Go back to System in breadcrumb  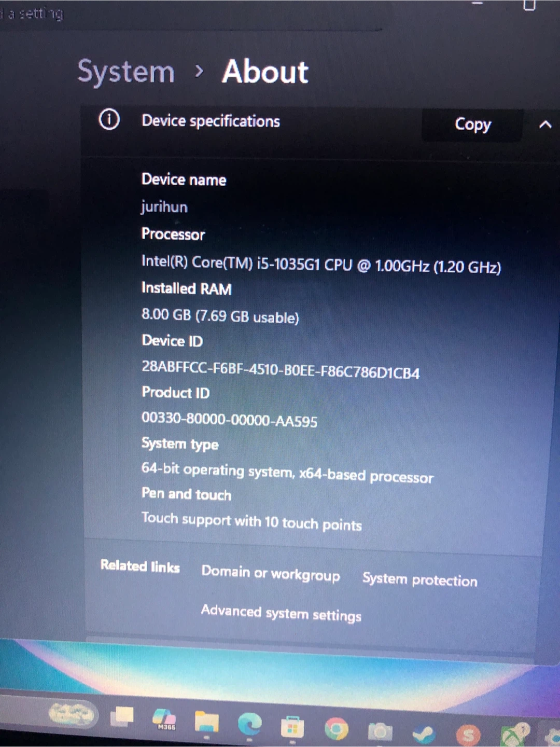point(126,72)
